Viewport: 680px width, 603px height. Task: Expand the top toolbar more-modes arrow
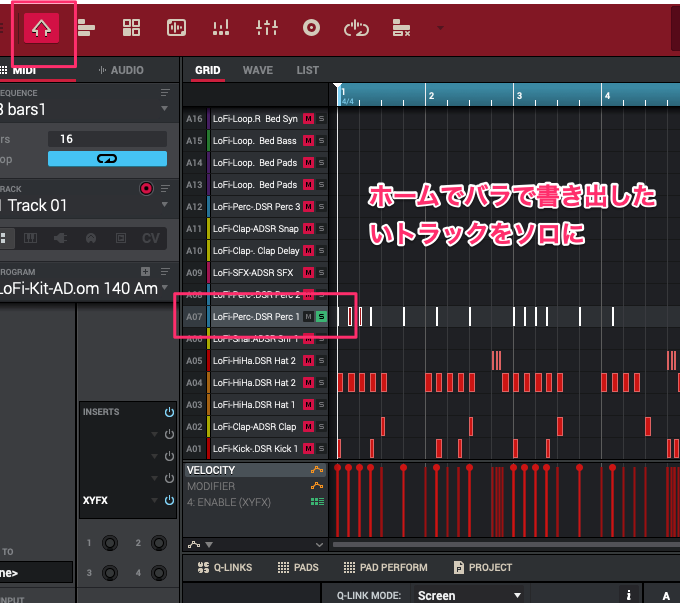(x=441, y=28)
